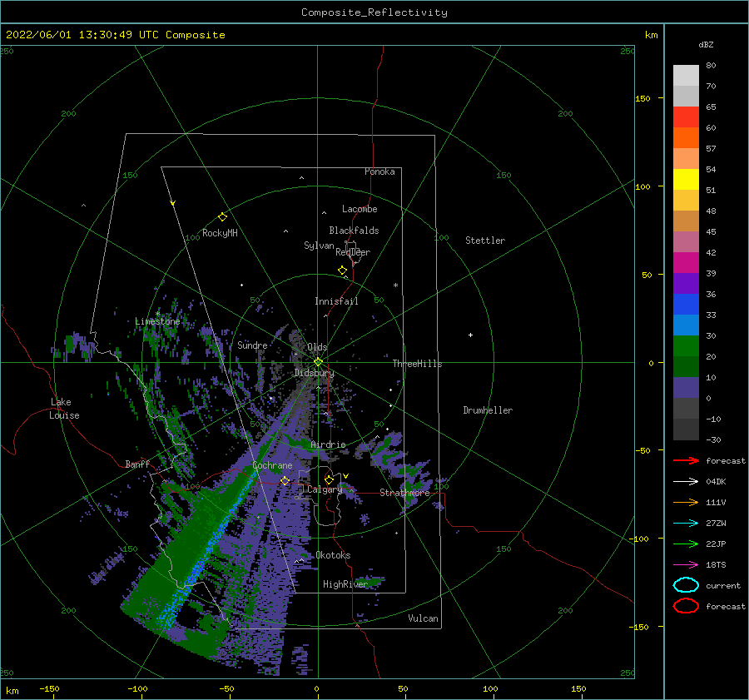Image resolution: width=749 pixels, height=700 pixels.
Task: Click the Blackfalds label
Action: tap(354, 231)
